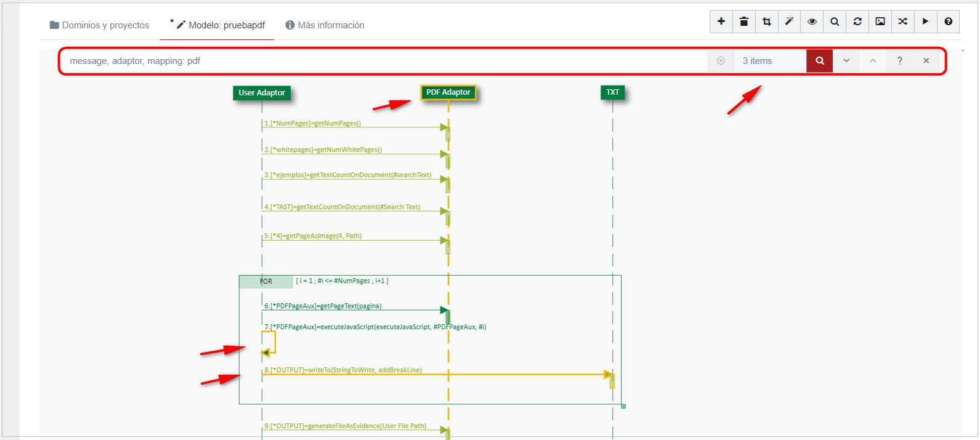Go to previous result with the up chevron

coord(873,61)
